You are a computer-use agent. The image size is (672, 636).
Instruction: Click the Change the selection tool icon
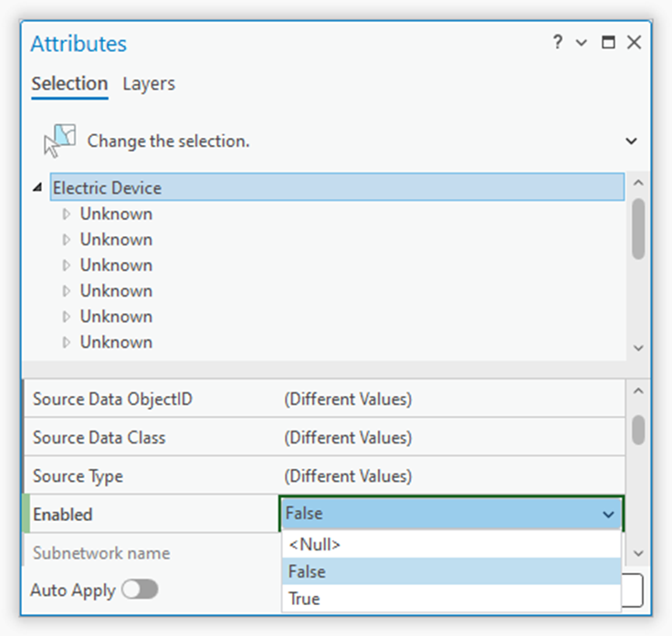point(60,141)
